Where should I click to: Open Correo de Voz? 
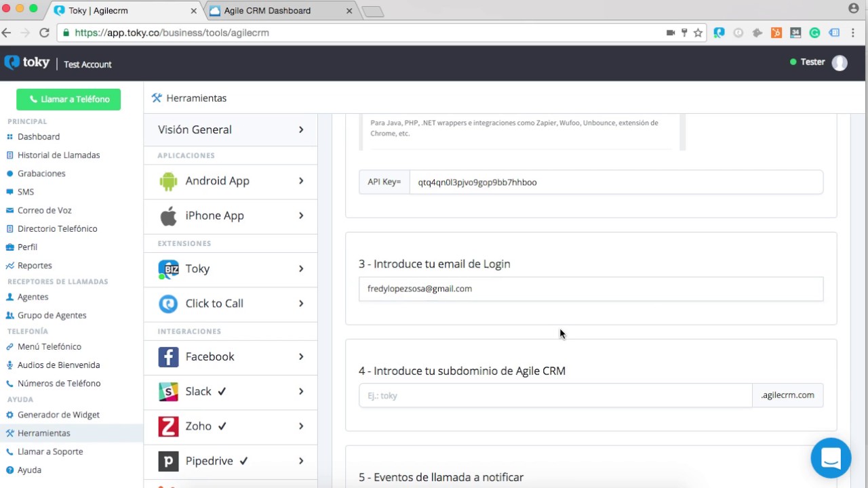[x=44, y=210]
